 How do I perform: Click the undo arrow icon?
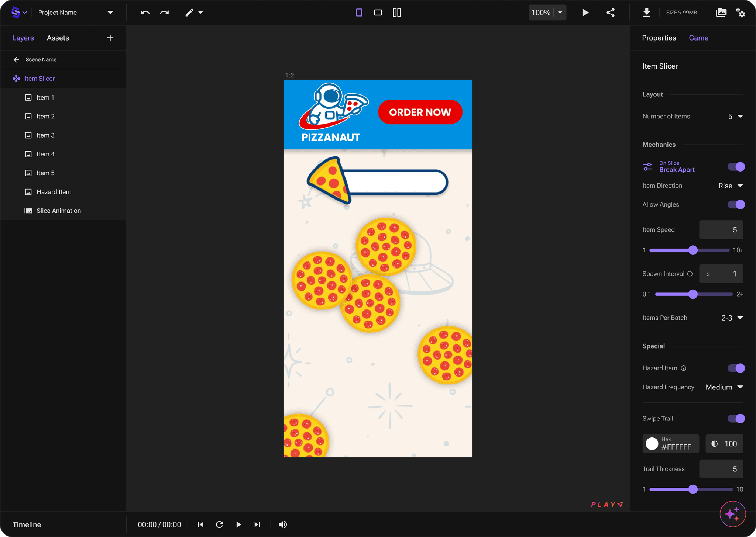[x=145, y=13]
